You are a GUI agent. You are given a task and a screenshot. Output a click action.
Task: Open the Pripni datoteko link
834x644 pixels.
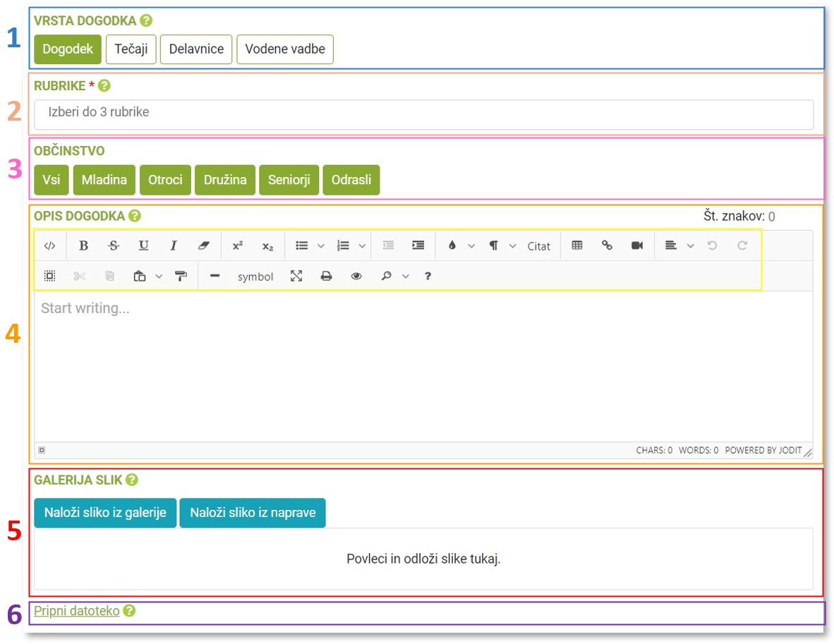pos(76,611)
